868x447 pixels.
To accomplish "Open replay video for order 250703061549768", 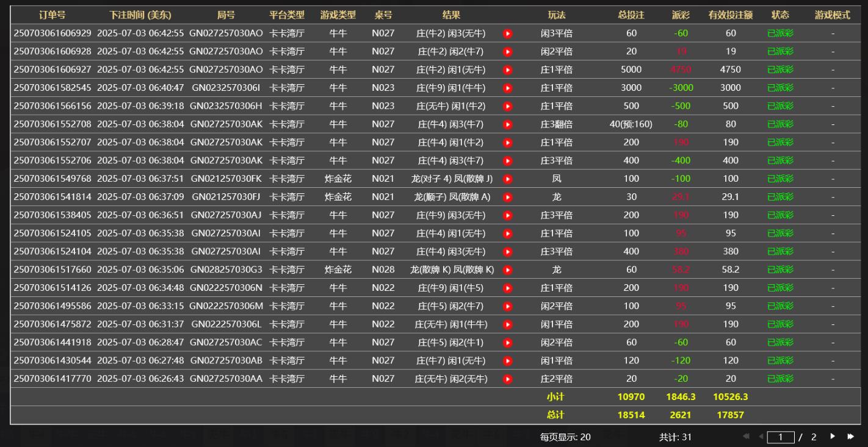I will [507, 179].
